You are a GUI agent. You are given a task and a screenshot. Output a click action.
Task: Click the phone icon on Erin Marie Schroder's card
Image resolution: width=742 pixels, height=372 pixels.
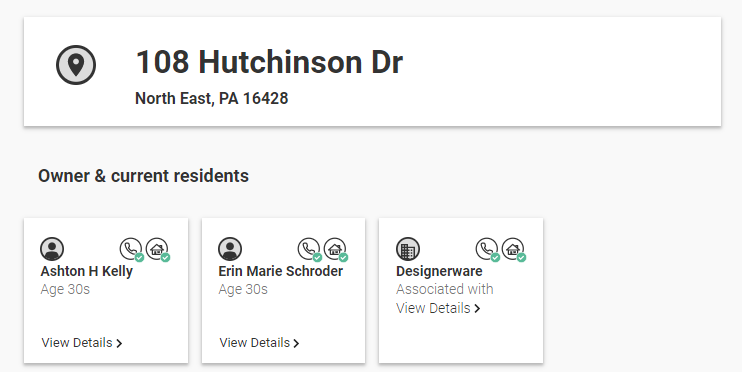(x=309, y=249)
